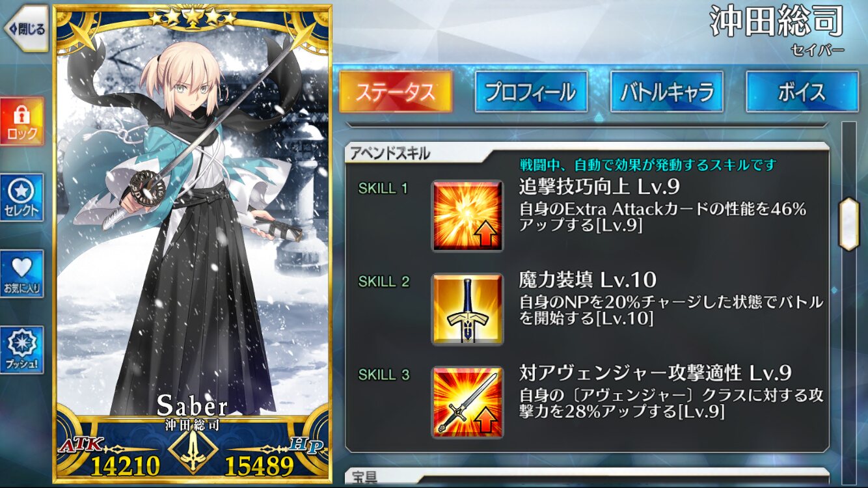Switch to the ステータス tab
This screenshot has height=488, width=868.
click(x=396, y=92)
